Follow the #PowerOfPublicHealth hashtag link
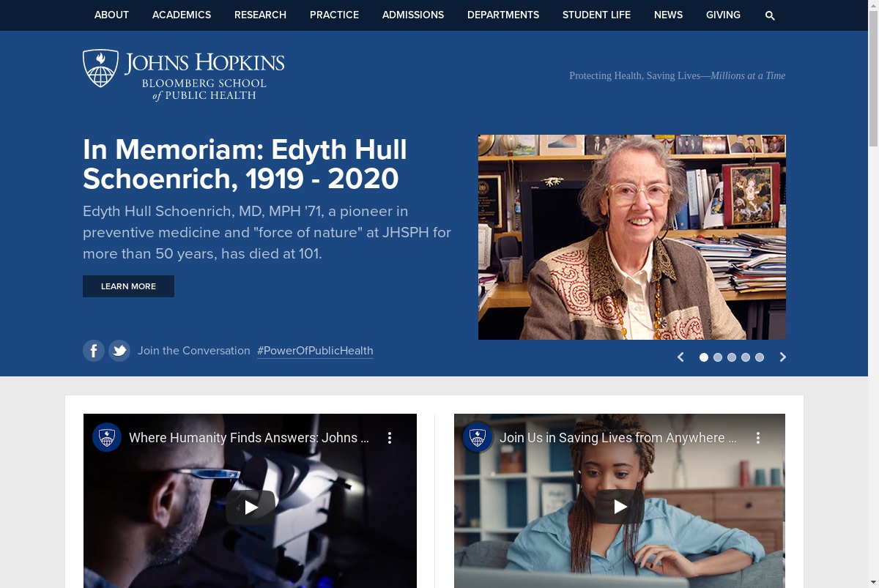Viewport: 879px width, 588px height. [x=315, y=351]
